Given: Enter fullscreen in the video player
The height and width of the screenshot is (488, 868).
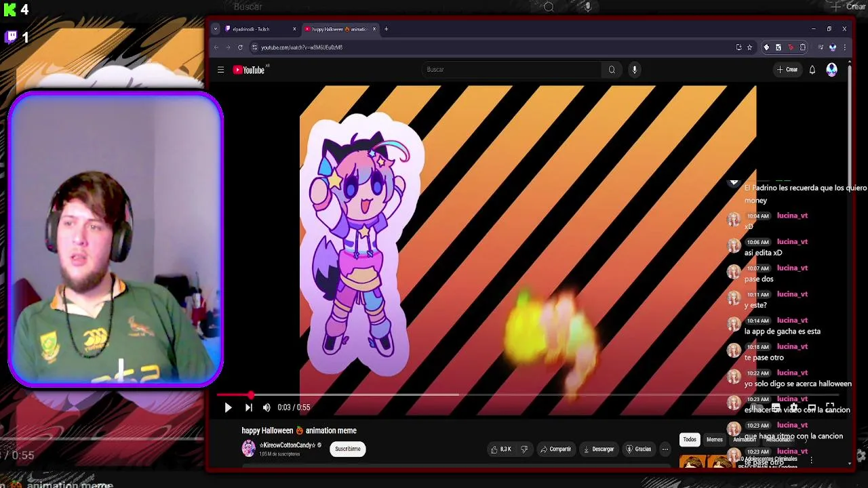Looking at the screenshot, I should (x=830, y=407).
